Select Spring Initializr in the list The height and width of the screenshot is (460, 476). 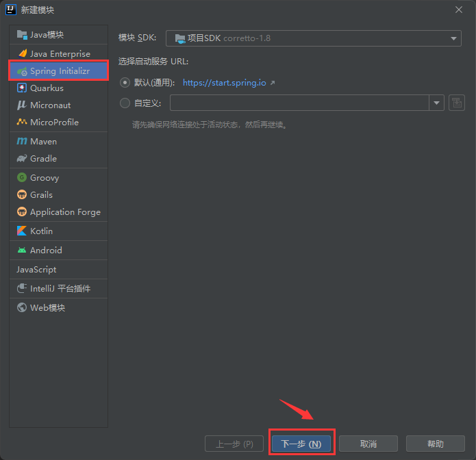[59, 71]
